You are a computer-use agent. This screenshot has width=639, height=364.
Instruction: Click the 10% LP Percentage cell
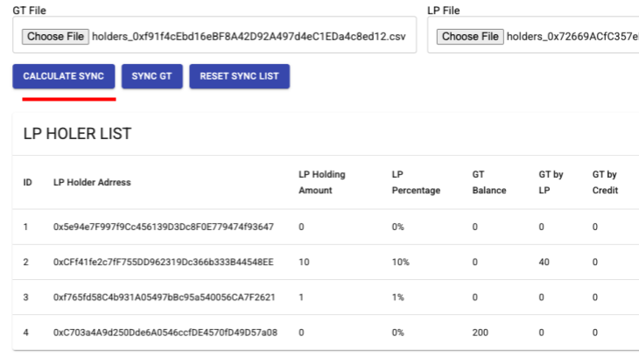402,262
